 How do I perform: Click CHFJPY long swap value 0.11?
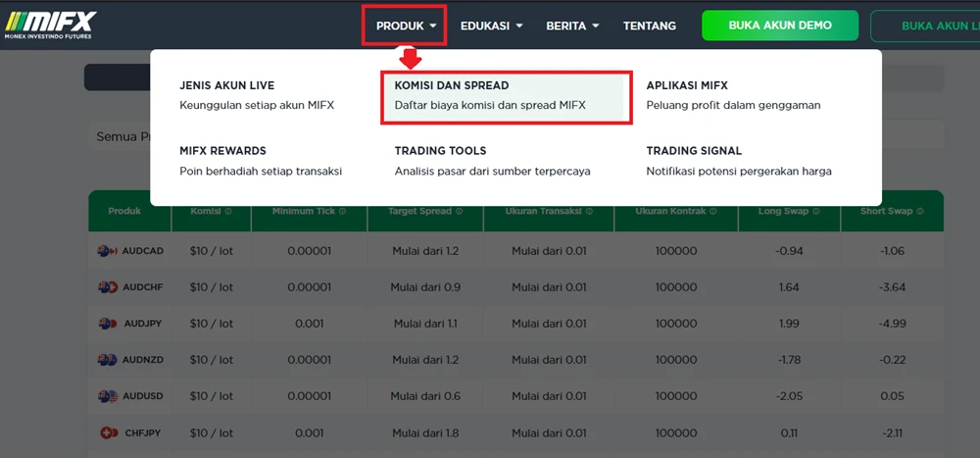pyautogui.click(x=789, y=433)
